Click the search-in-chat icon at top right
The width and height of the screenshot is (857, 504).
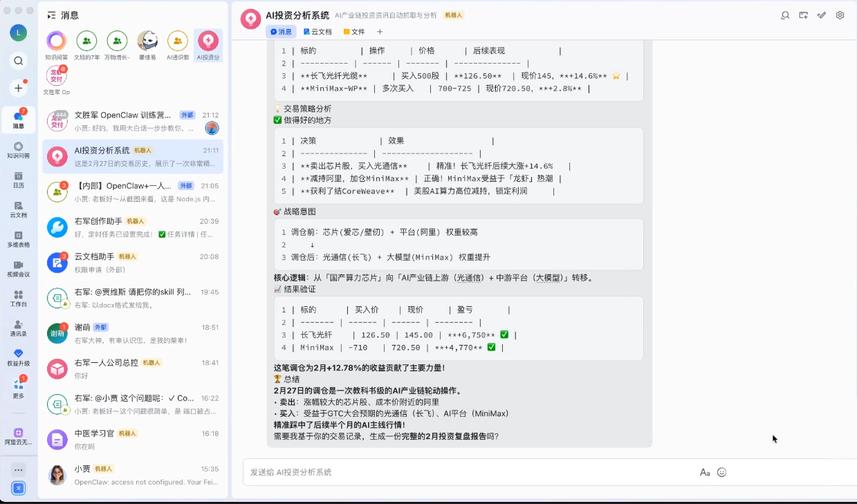785,15
